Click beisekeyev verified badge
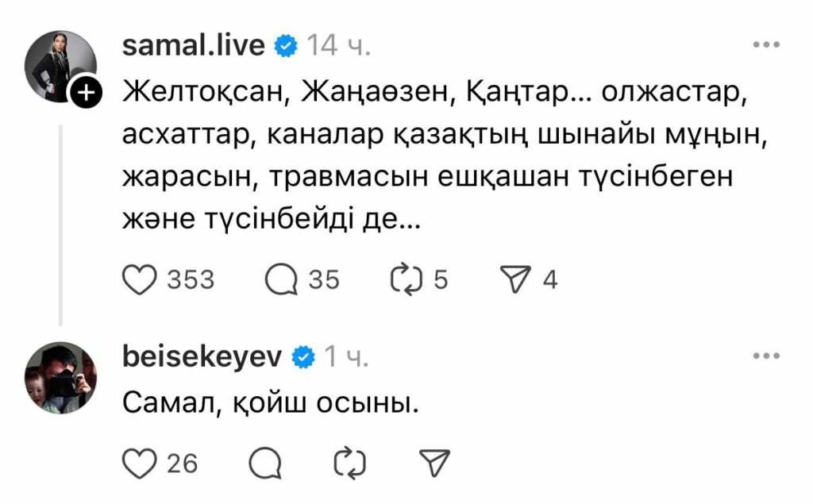 (302, 358)
